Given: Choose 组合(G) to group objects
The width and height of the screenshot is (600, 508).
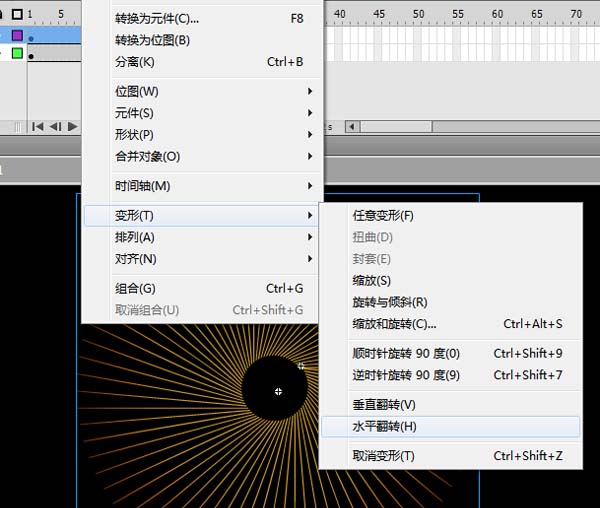Looking at the screenshot, I should point(202,288).
